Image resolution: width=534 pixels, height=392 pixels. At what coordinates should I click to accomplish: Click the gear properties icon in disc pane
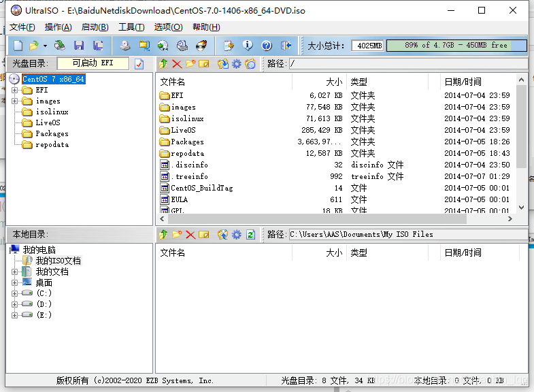pos(236,64)
